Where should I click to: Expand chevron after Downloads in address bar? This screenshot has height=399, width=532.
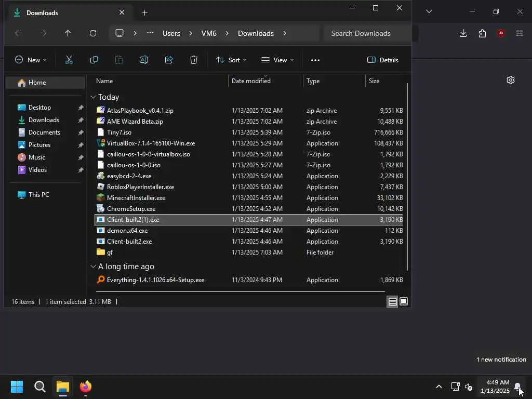click(x=284, y=33)
